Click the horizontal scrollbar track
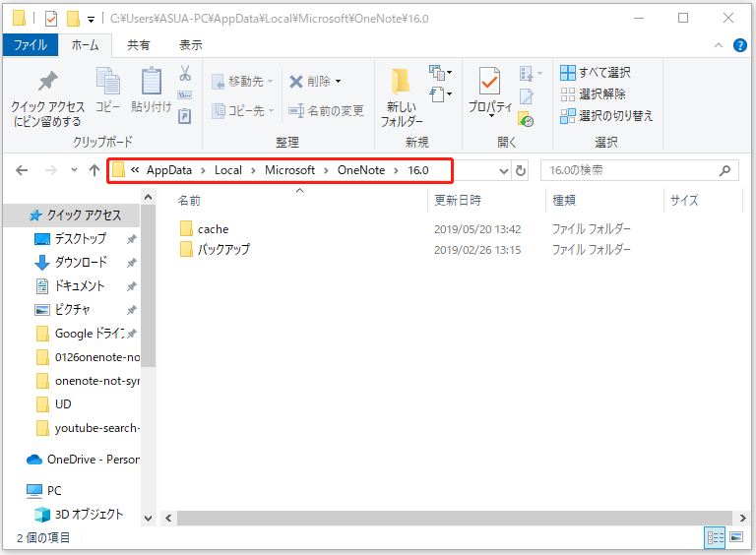756x555 pixels. (x=454, y=519)
